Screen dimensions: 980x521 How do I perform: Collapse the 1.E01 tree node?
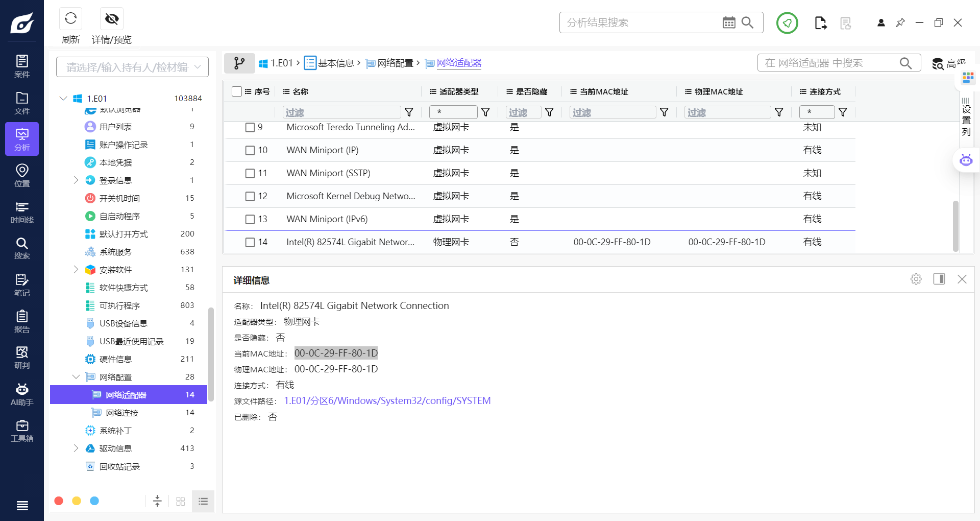[x=63, y=98]
